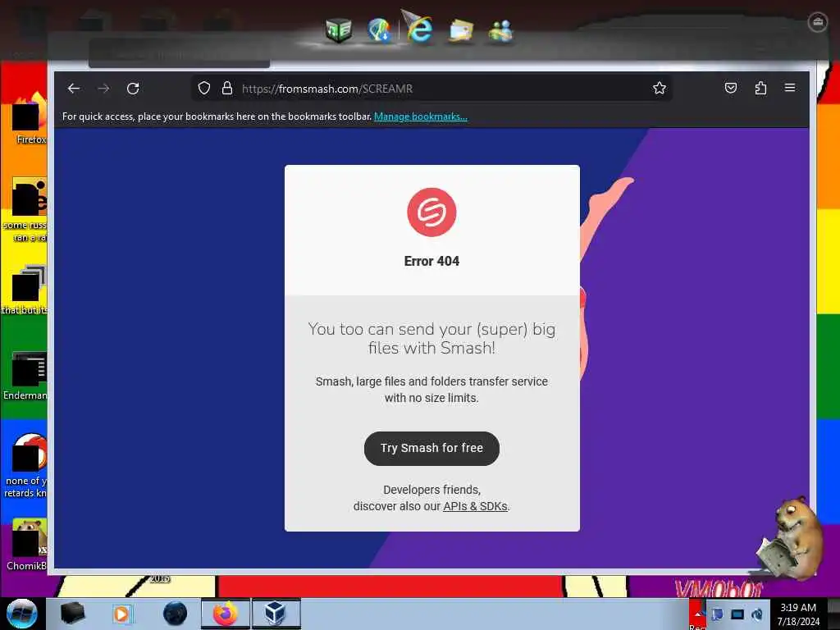Image resolution: width=840 pixels, height=630 pixels.
Task: Open the tracking protection shield icon
Action: (204, 89)
